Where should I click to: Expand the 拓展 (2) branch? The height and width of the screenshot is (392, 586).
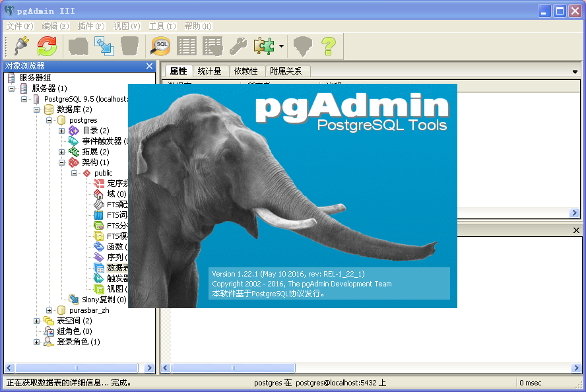click(61, 152)
